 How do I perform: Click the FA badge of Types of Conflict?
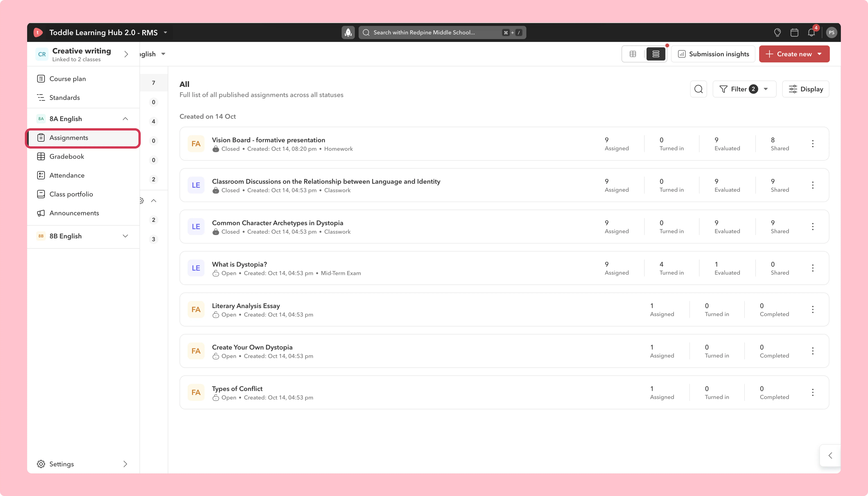point(196,392)
